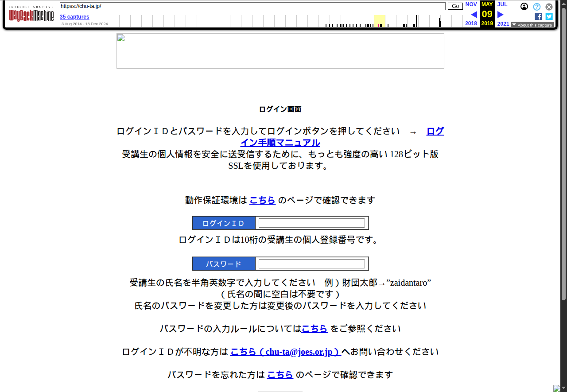The width and height of the screenshot is (567, 392).
Task: Go to next capture with right arrow
Action: [501, 14]
